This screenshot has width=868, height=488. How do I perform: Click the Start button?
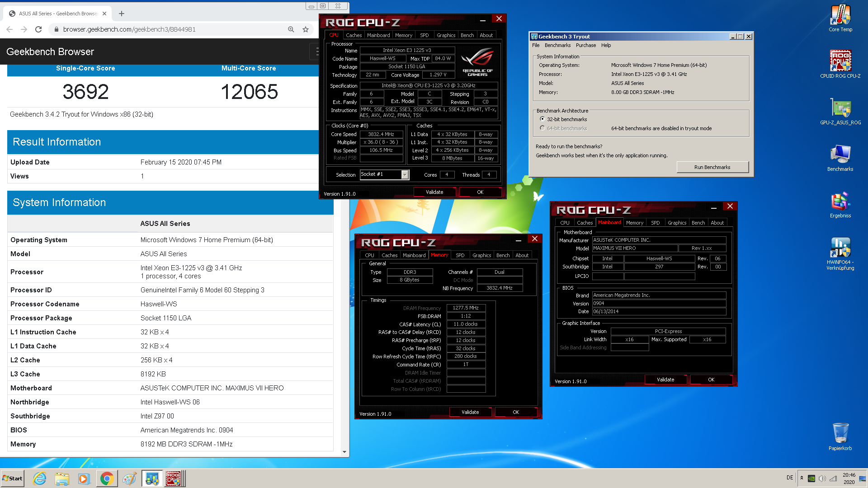[x=13, y=479]
